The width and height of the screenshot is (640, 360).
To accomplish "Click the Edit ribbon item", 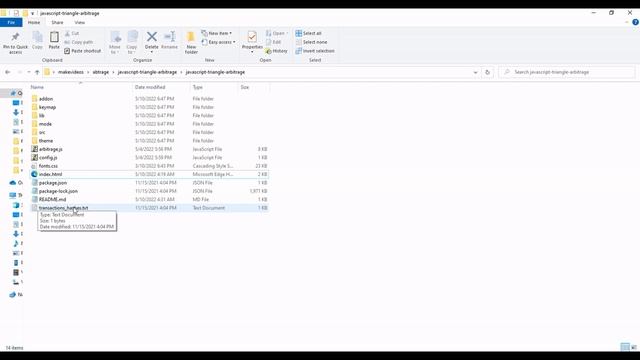I will coord(273,42).
